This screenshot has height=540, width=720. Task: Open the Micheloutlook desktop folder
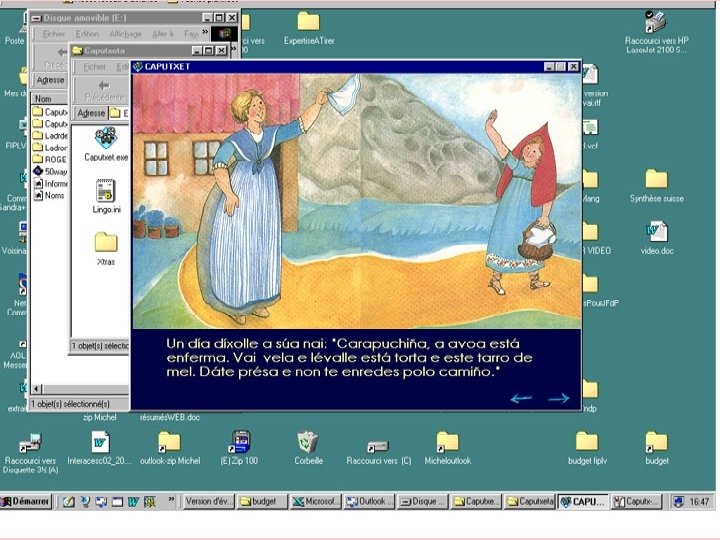pyautogui.click(x=448, y=448)
